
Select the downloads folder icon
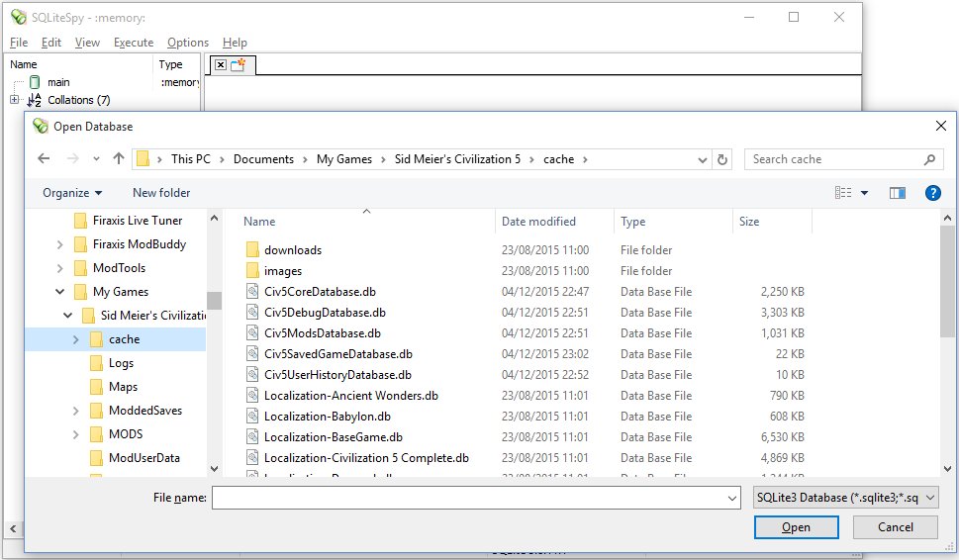[x=252, y=249]
